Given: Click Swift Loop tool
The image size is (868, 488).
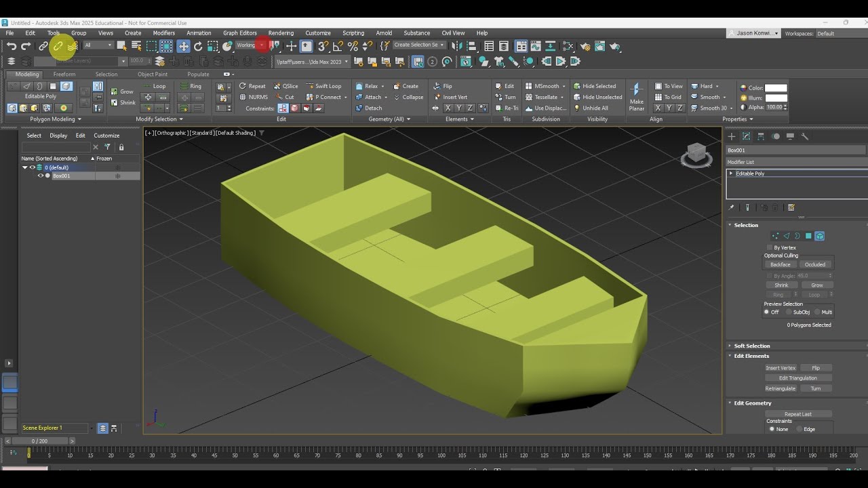Looking at the screenshot, I should coord(323,86).
